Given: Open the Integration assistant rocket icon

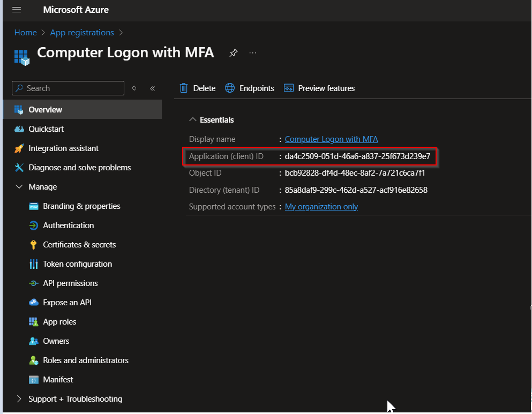Looking at the screenshot, I should (x=19, y=148).
